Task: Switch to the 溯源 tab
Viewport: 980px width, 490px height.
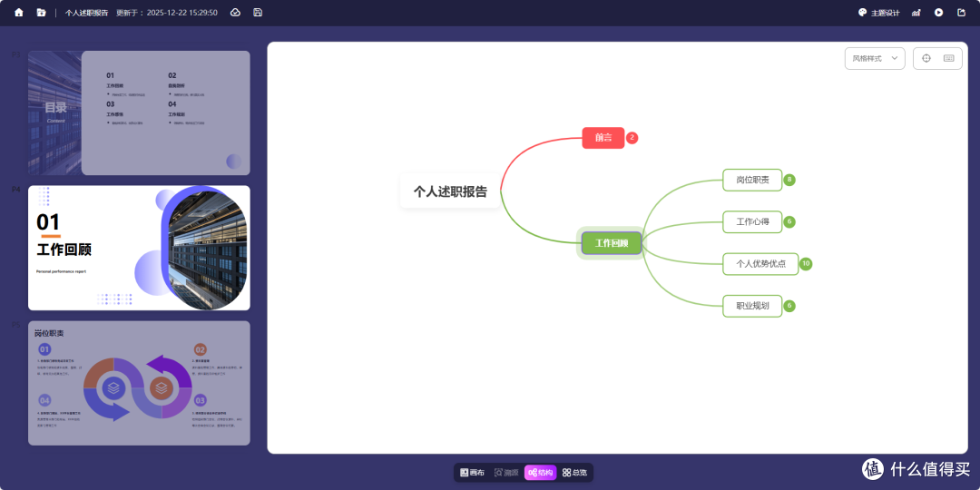Action: [506, 473]
